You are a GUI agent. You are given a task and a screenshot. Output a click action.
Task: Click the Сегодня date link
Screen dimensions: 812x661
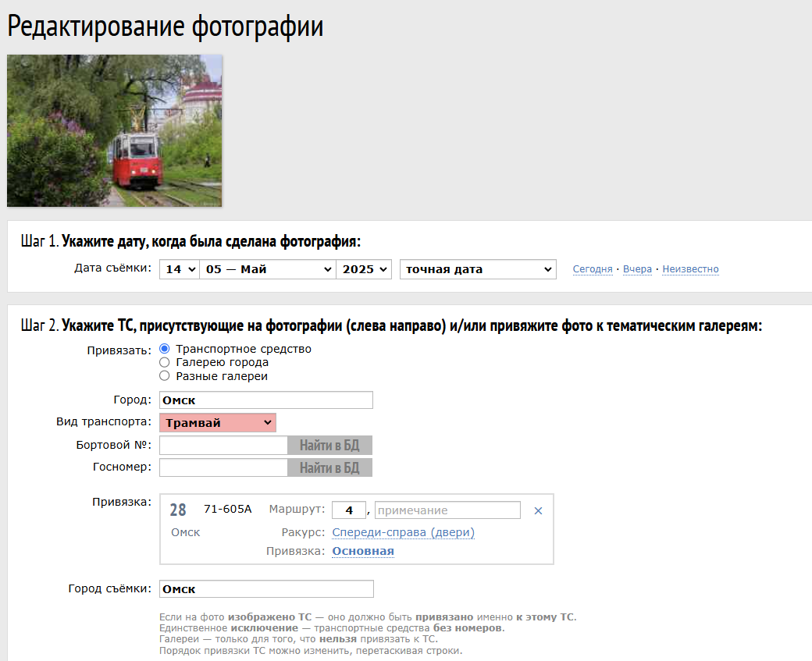tap(593, 269)
